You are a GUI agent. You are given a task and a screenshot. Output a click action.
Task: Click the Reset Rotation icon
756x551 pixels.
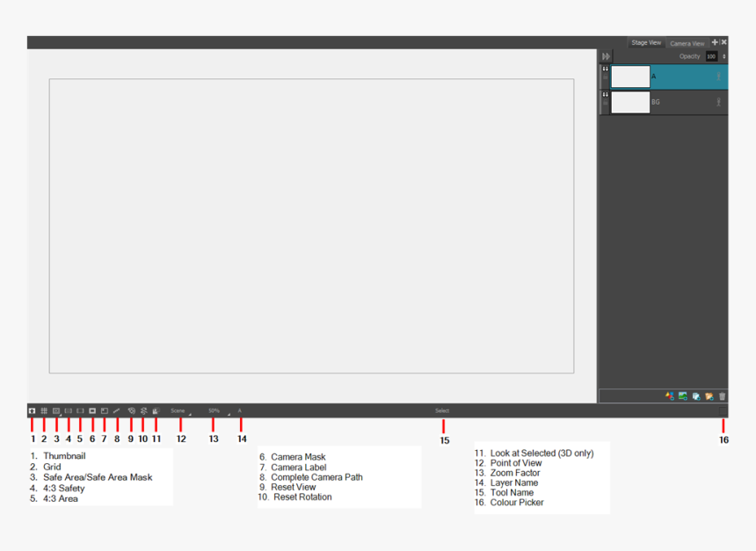pos(143,410)
